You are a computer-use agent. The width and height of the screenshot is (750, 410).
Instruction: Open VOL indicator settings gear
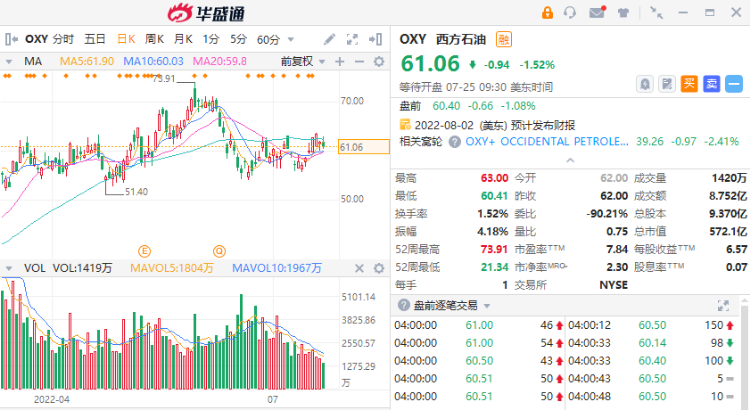(379, 268)
